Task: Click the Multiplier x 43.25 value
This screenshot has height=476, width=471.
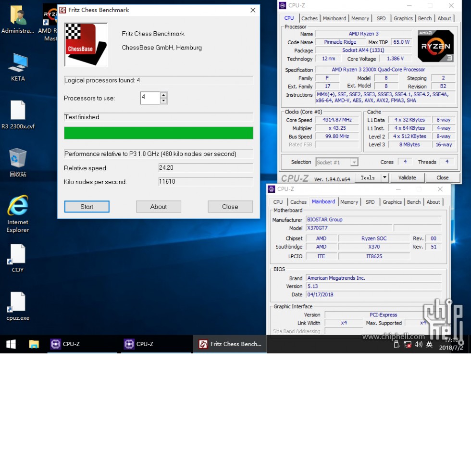Action: pos(337,128)
